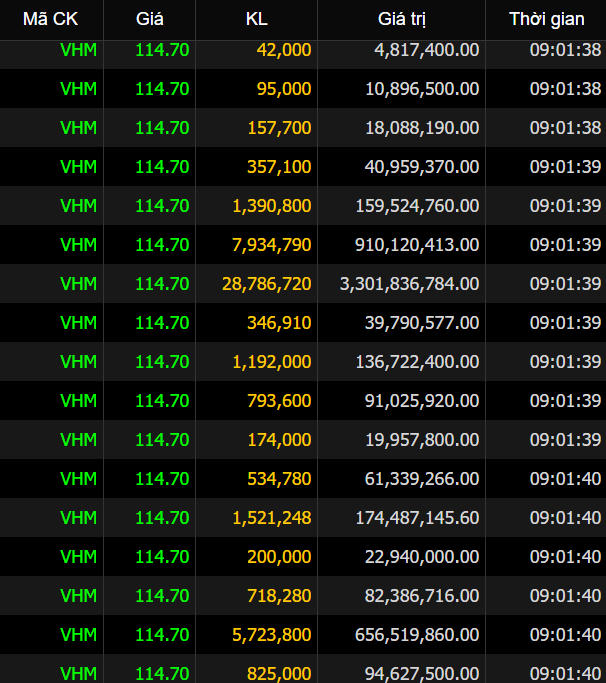Select the price 114.70 in the 95,000 volume row
Viewport: 606px width, 683px height.
click(x=162, y=89)
